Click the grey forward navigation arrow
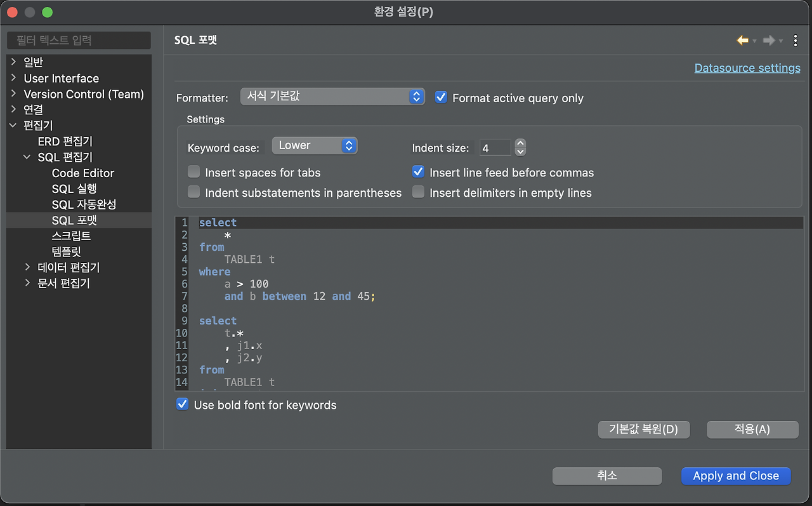The height and width of the screenshot is (506, 812). pyautogui.click(x=769, y=41)
